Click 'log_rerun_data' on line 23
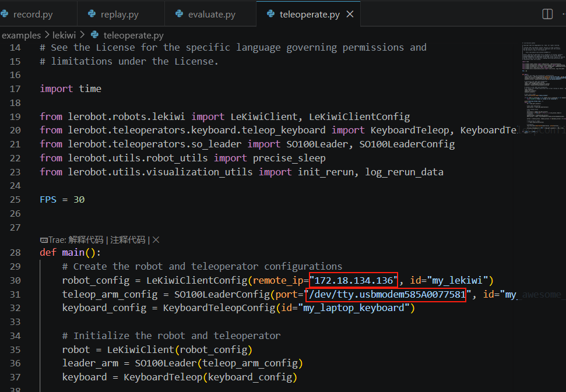The image size is (566, 392). click(404, 172)
